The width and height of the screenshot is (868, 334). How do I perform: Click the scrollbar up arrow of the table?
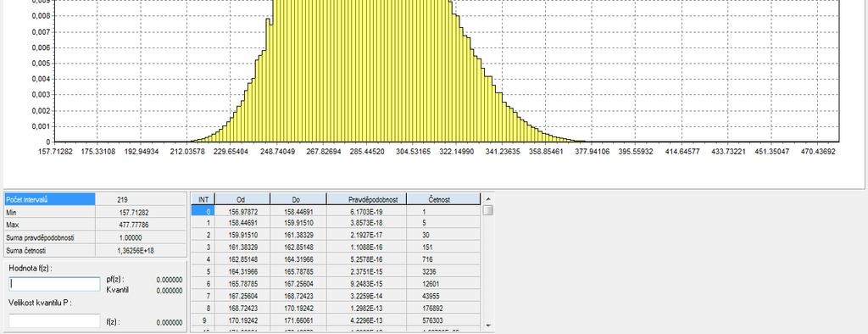click(487, 199)
